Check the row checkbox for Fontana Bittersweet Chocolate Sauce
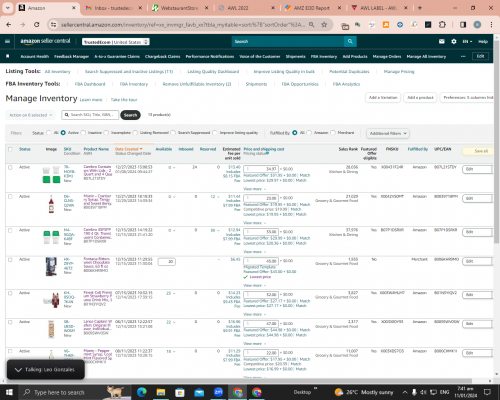This screenshot has width=500, height=400. [10, 259]
